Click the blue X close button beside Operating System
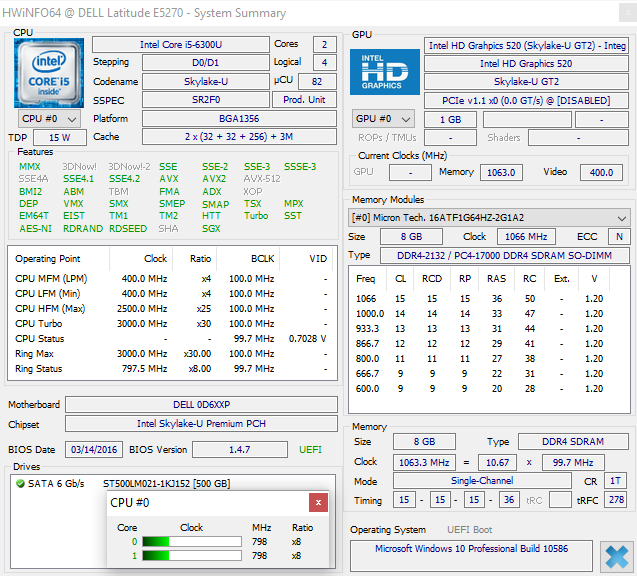Image resolution: width=637 pixels, height=576 pixels. [616, 556]
